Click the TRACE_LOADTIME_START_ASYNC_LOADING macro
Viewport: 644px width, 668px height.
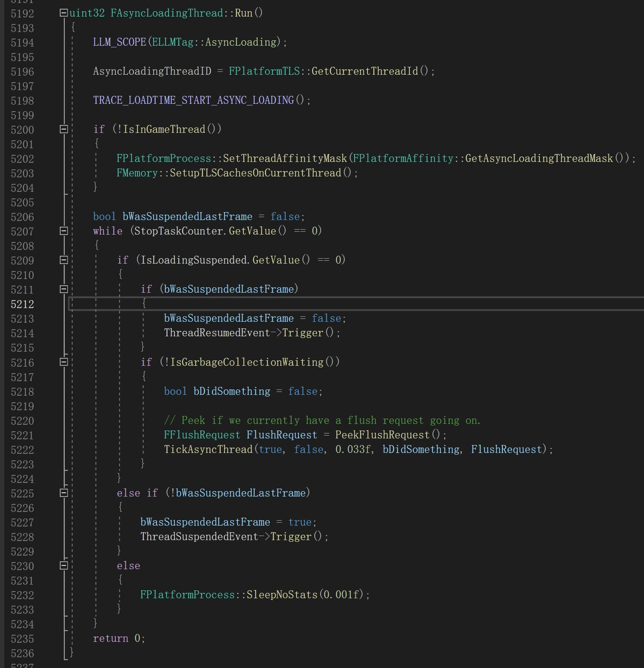(x=193, y=100)
